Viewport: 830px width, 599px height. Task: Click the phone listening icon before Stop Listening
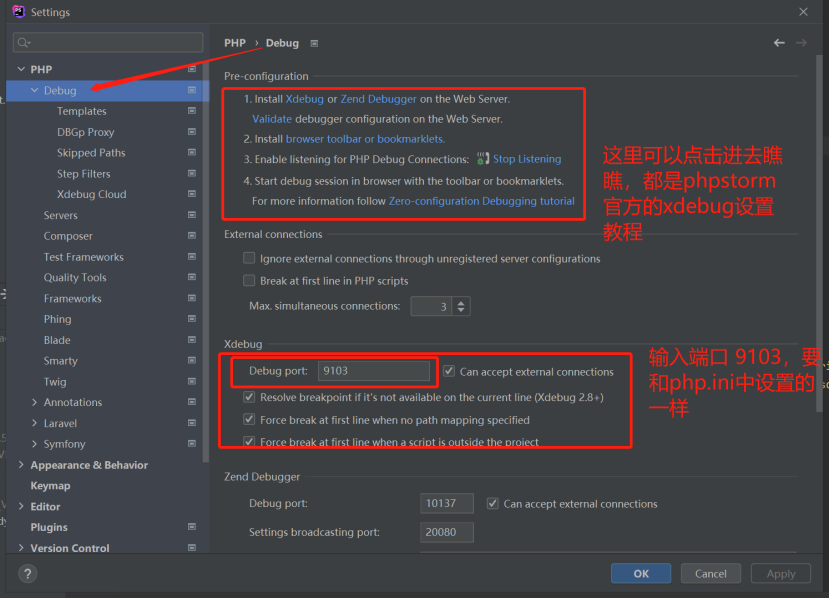(483, 158)
